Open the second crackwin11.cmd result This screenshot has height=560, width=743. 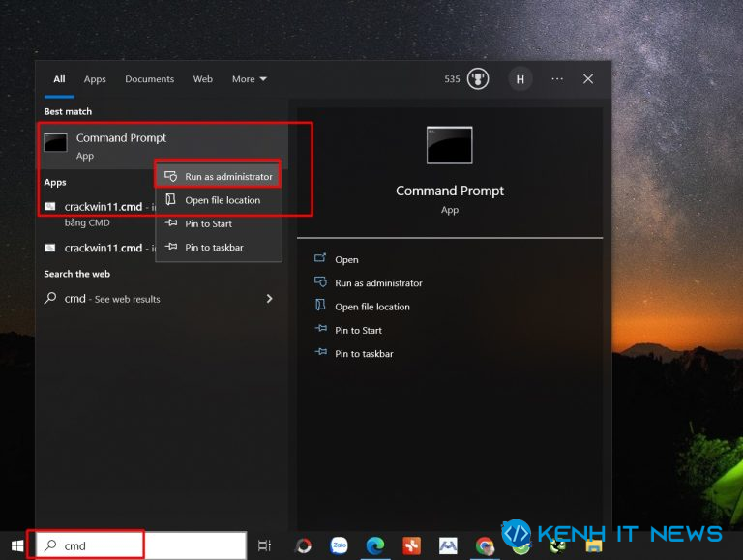coord(98,248)
